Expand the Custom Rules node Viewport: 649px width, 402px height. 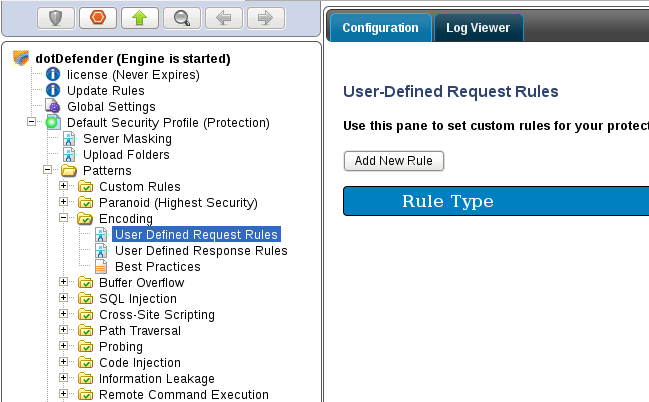pos(63,186)
